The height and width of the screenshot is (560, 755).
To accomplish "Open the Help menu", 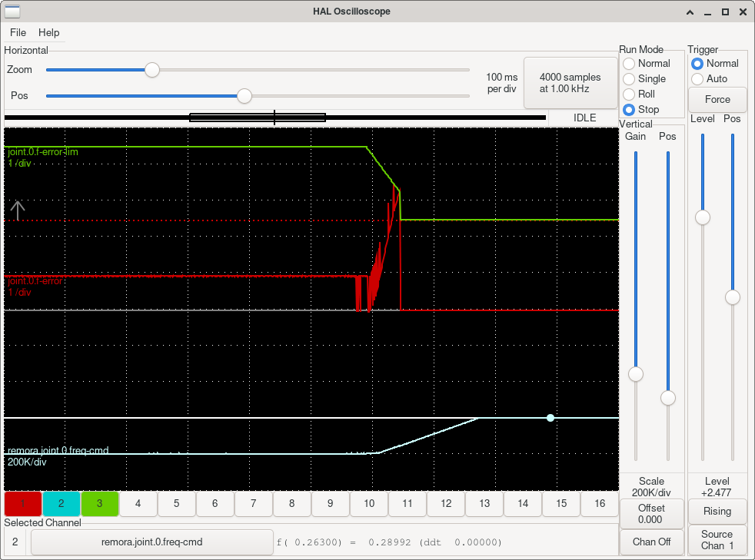I will click(48, 33).
